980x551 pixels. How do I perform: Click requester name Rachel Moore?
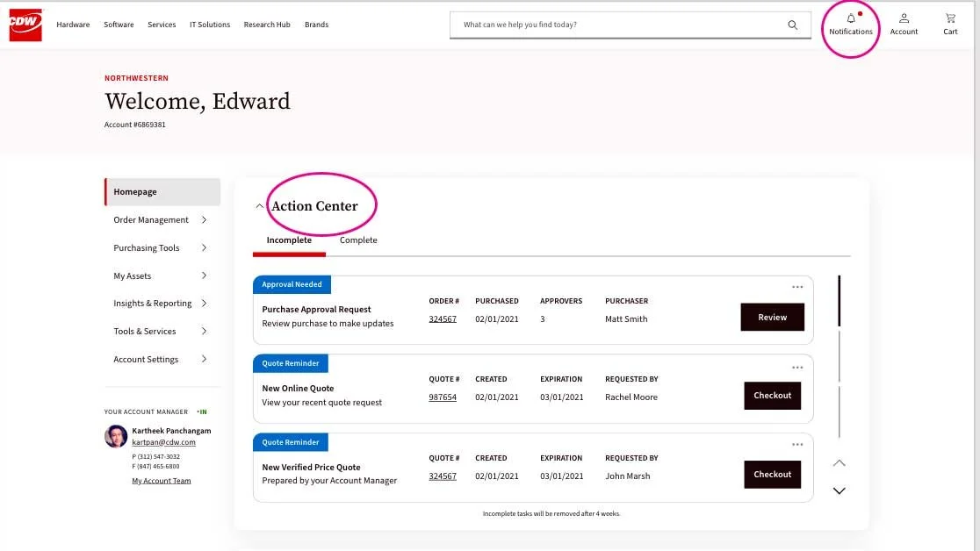point(631,397)
